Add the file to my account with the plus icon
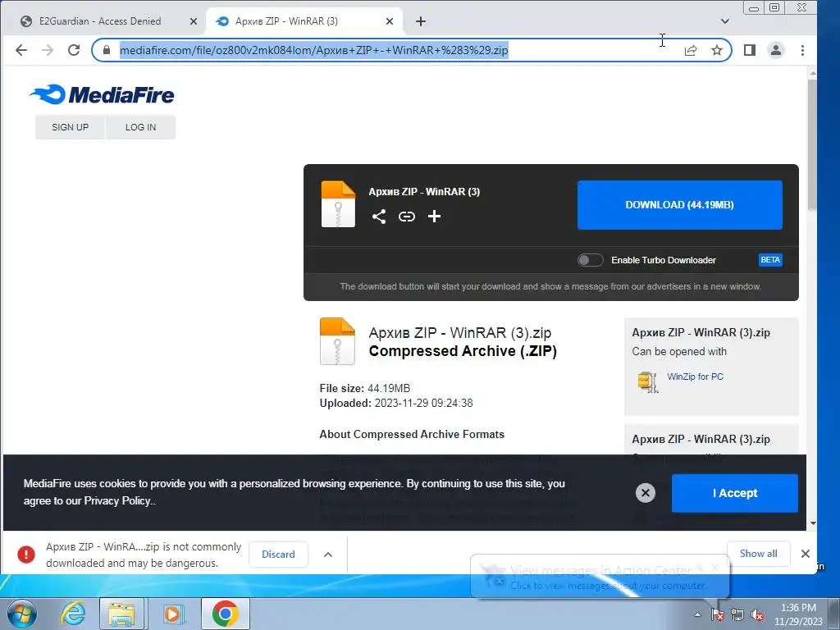840x630 pixels. click(435, 217)
